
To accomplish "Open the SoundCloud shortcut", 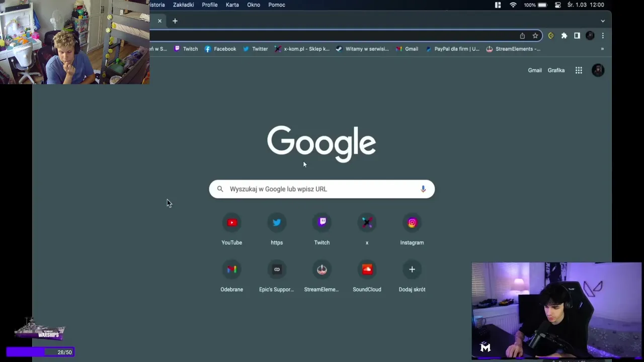I will 367,277.
